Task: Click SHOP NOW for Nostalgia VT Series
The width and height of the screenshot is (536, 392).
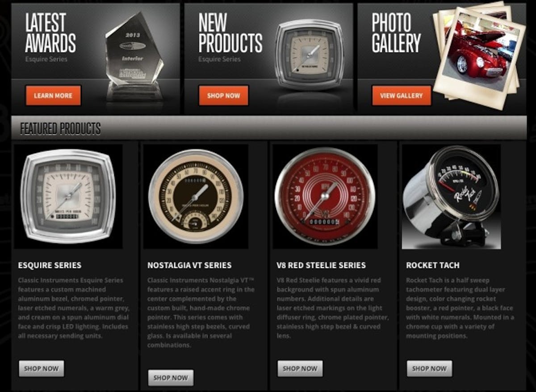Action: (x=171, y=378)
